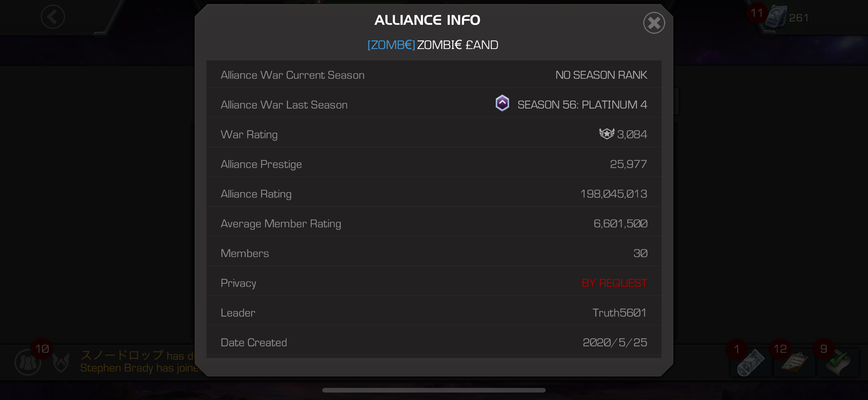
Task: Select the Alliance Prestige row
Action: 434,164
